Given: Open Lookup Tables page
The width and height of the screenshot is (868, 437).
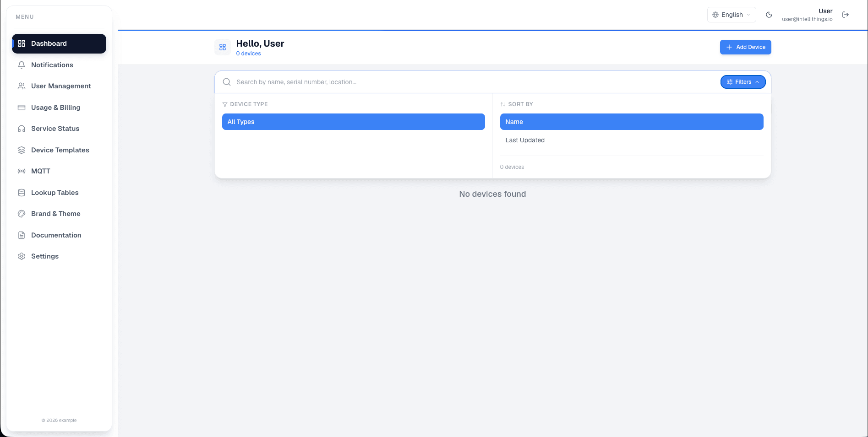Looking at the screenshot, I should click(x=59, y=193).
